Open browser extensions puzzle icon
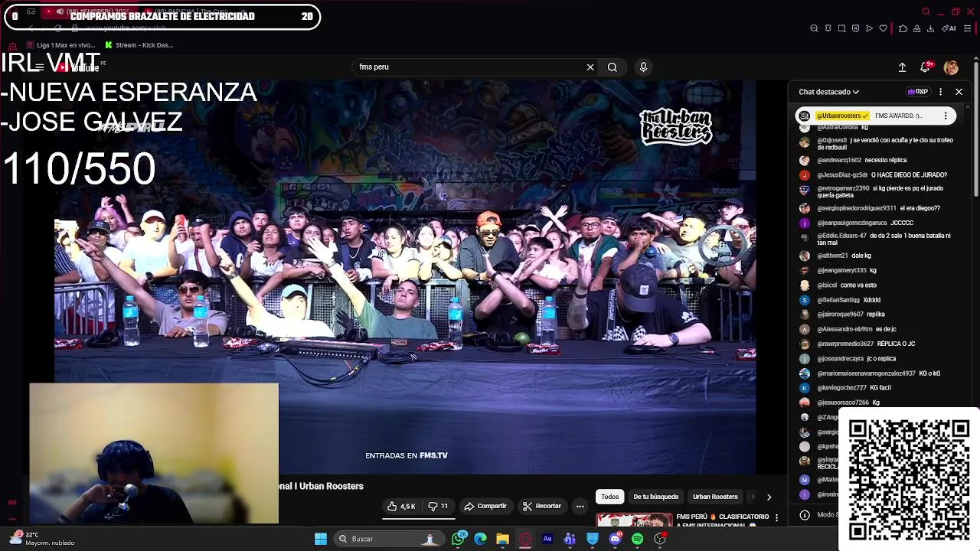The image size is (980, 551). [903, 28]
